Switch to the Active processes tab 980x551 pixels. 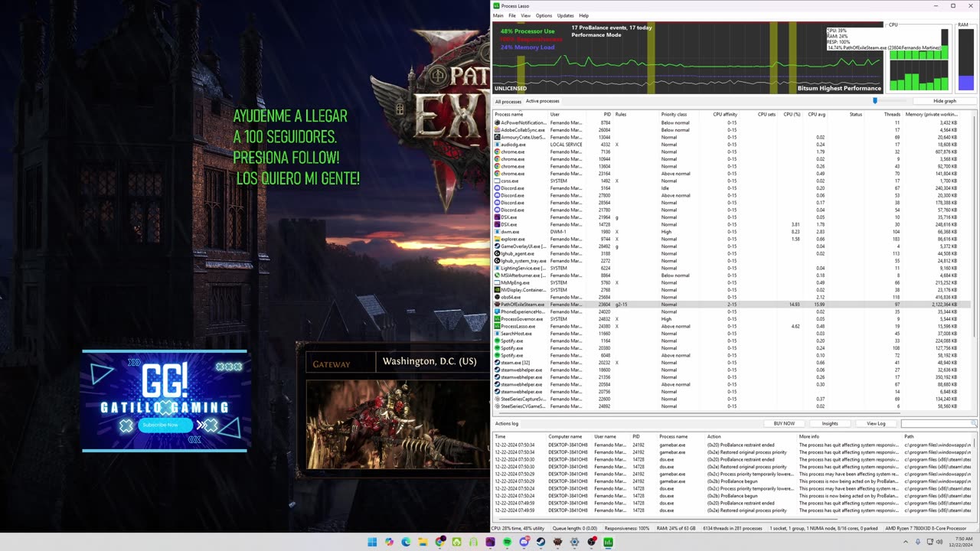542,101
